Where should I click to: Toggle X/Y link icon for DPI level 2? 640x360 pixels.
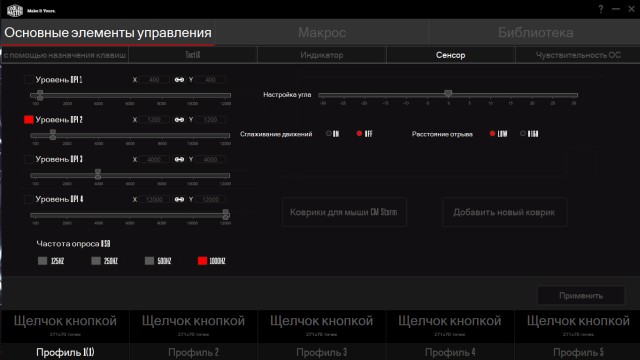pos(179,120)
